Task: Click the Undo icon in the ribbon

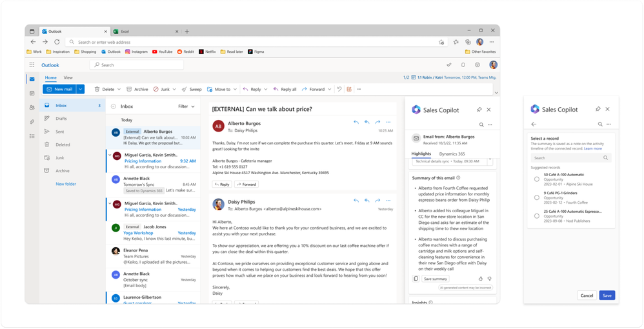Action: click(339, 89)
